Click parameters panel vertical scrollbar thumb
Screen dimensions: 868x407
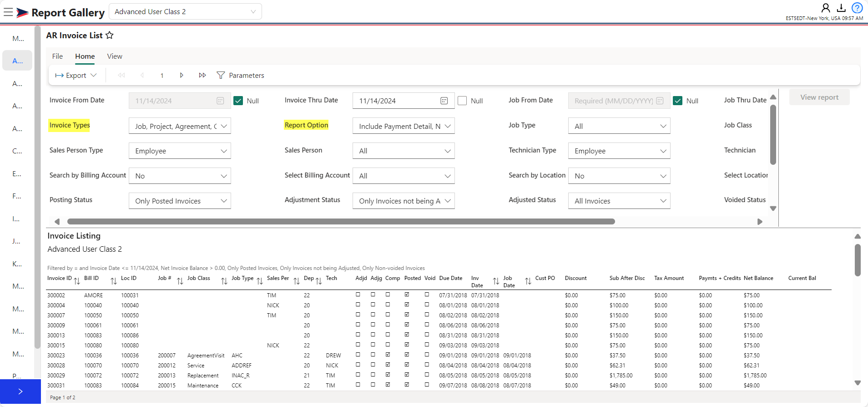pos(773,134)
